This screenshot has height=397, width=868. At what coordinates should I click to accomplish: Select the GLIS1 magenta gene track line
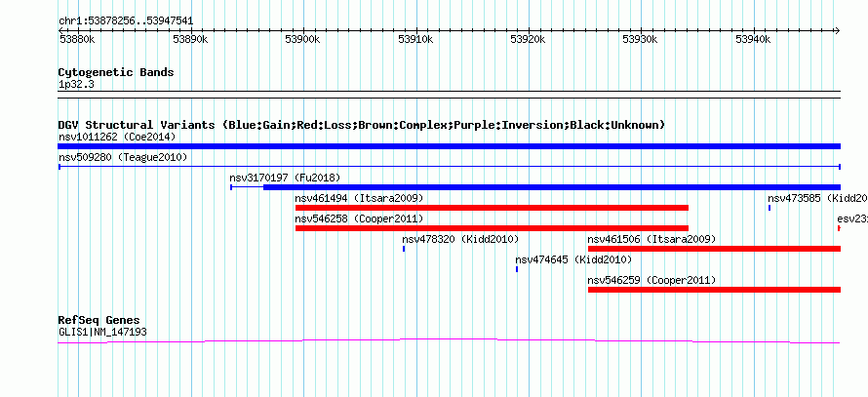[449, 341]
